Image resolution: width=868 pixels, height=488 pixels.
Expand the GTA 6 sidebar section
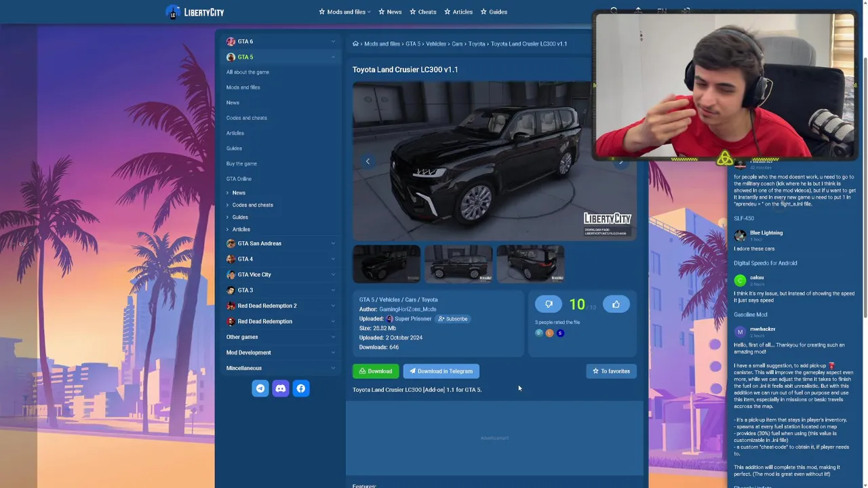tap(333, 41)
